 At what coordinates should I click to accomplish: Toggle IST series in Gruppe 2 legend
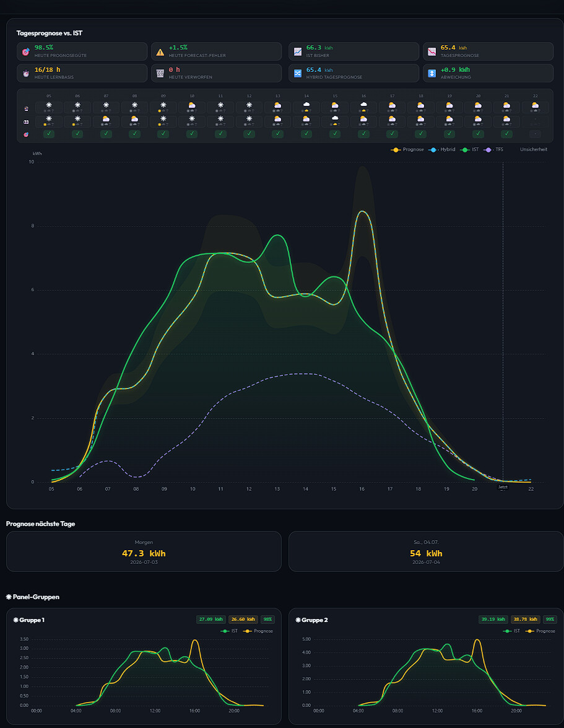(511, 631)
